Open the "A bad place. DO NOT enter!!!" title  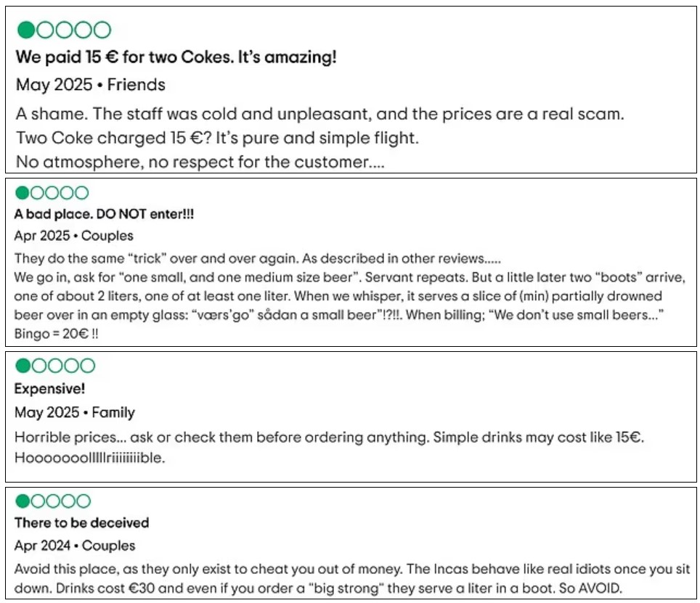(x=104, y=214)
